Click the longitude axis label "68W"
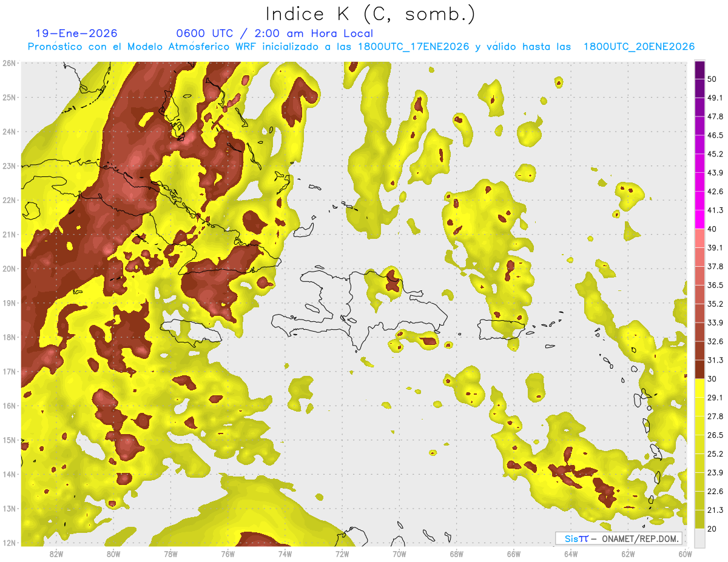This screenshot has width=728, height=562. (456, 554)
